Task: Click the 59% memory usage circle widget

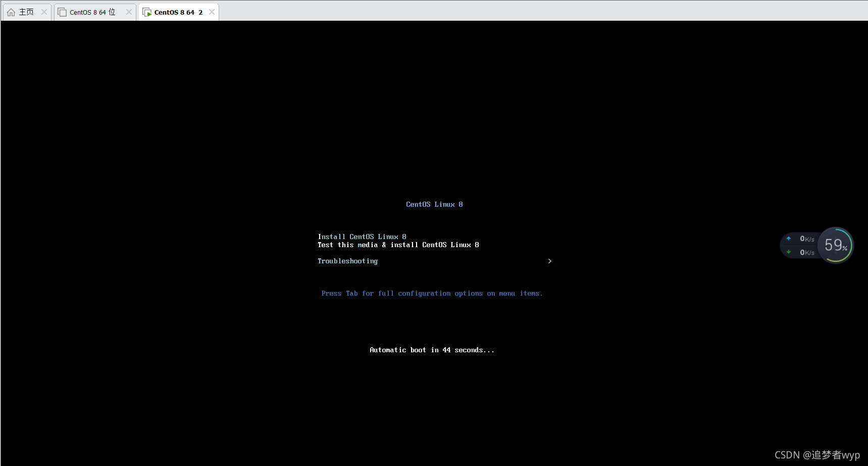Action: coord(836,245)
